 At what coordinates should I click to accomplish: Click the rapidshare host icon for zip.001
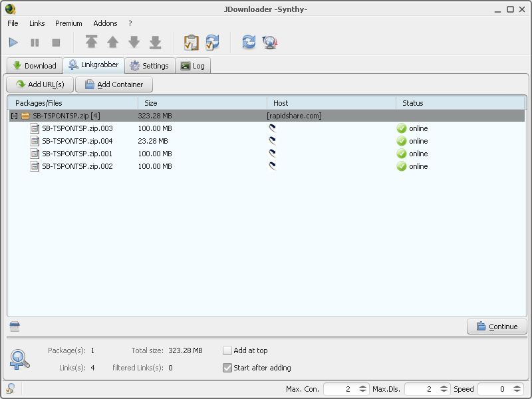tap(272, 154)
